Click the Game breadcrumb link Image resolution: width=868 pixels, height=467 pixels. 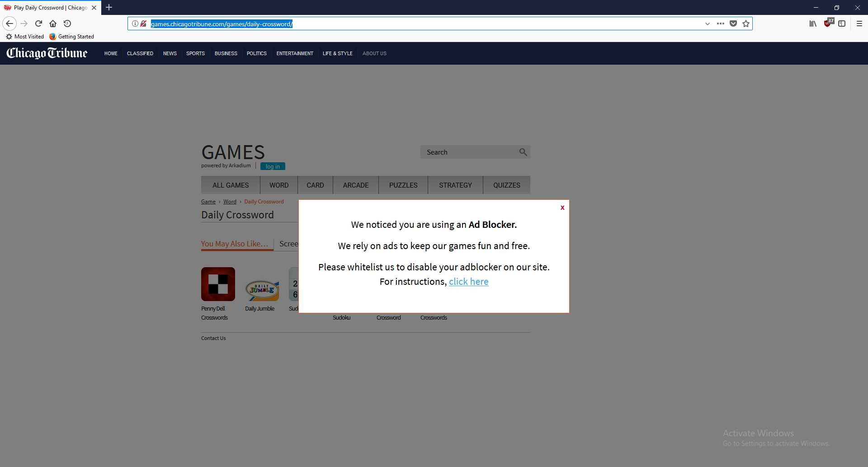pyautogui.click(x=208, y=202)
